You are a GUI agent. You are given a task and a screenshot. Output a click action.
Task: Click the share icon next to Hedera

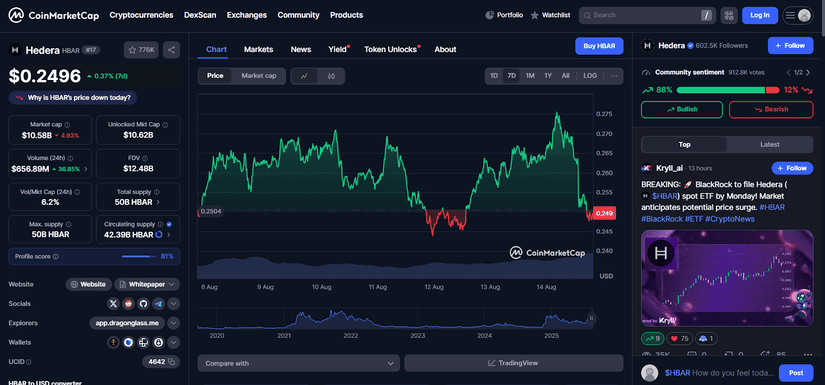172,50
